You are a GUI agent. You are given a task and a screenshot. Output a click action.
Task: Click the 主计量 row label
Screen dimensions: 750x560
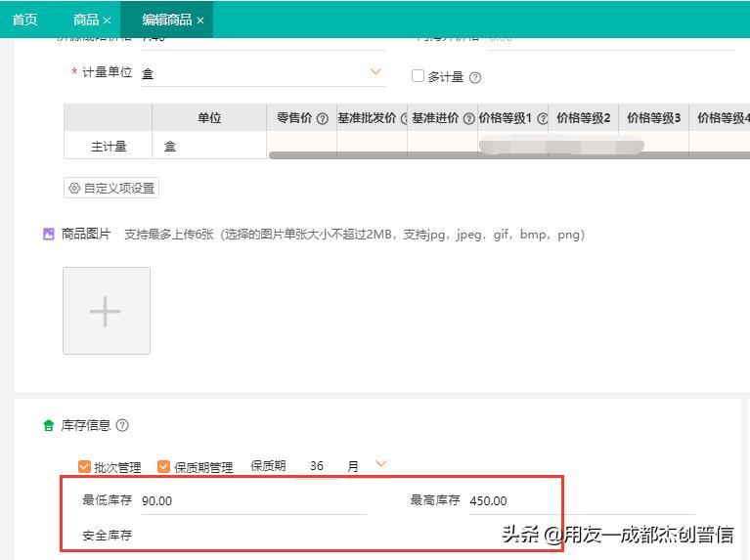[109, 146]
